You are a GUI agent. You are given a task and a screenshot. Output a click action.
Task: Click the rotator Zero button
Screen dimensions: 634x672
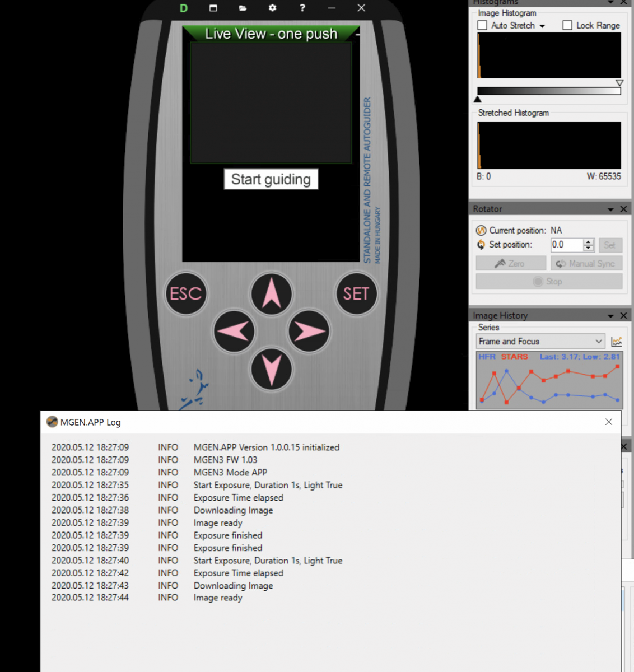pyautogui.click(x=511, y=263)
